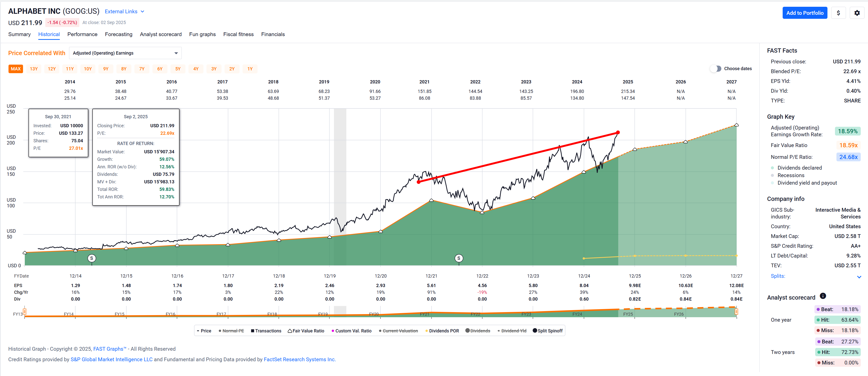Open the Fiscal fitness tab

click(x=238, y=34)
